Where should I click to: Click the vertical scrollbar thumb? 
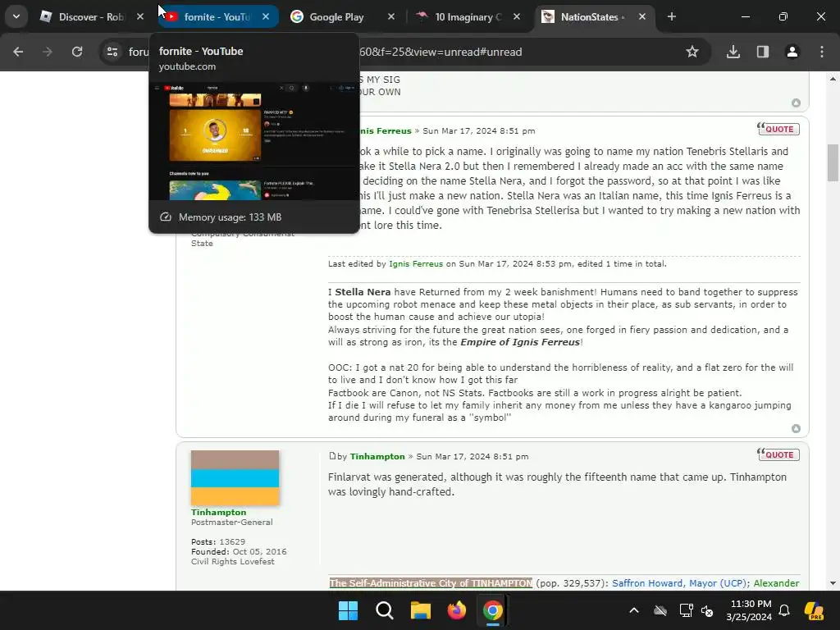pyautogui.click(x=833, y=163)
